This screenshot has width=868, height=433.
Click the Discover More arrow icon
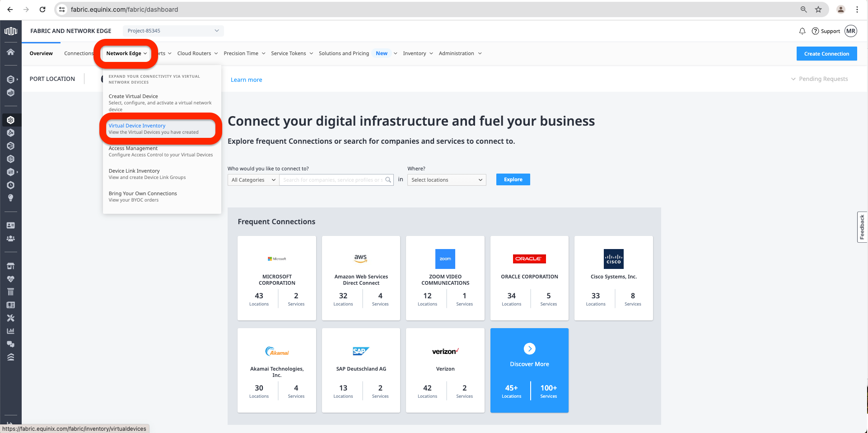tap(529, 349)
